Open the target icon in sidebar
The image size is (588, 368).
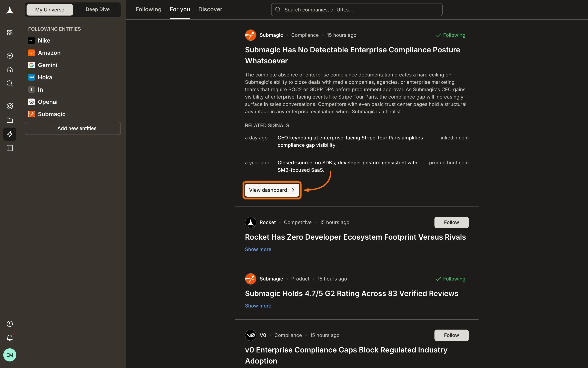(10, 106)
